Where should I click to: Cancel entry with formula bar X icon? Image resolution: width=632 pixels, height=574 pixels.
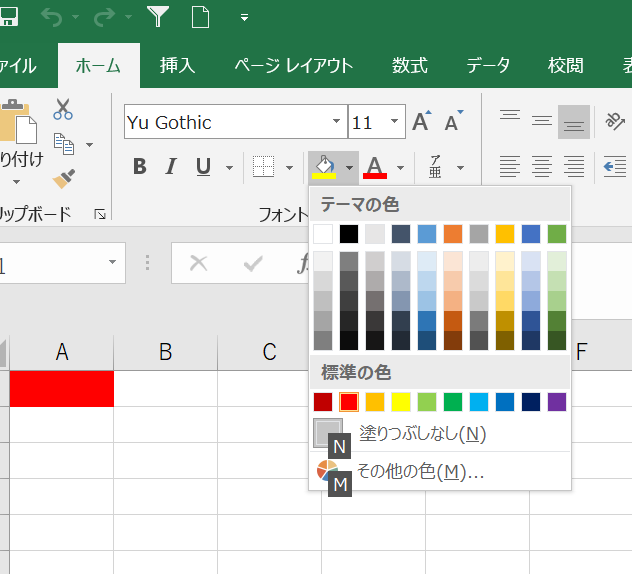click(198, 263)
